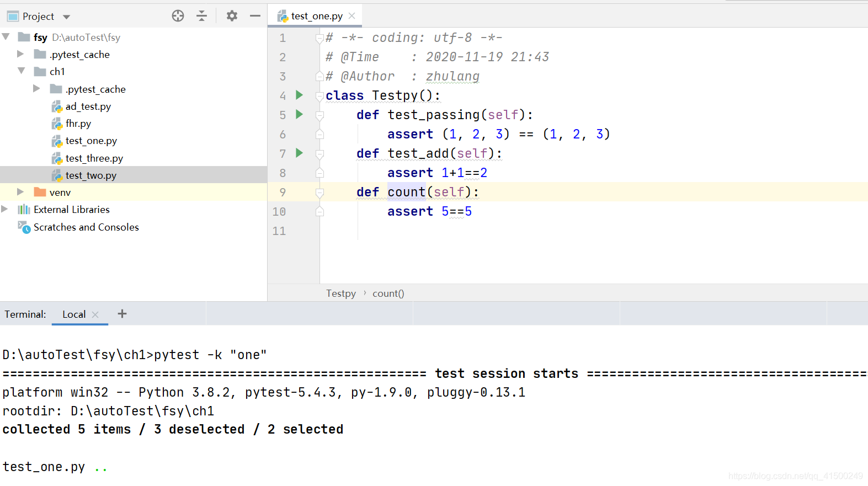Select the ch1 folder row
The height and width of the screenshot is (486, 868).
[x=134, y=72]
